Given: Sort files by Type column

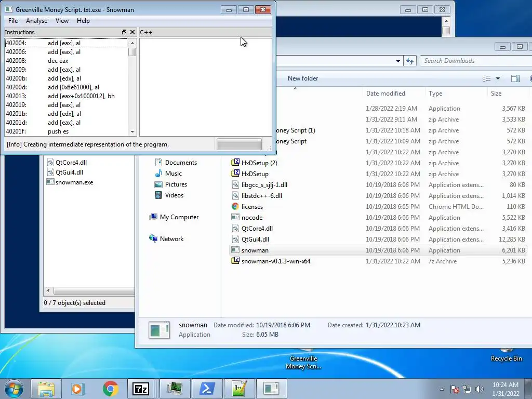Looking at the screenshot, I should coord(456,94).
